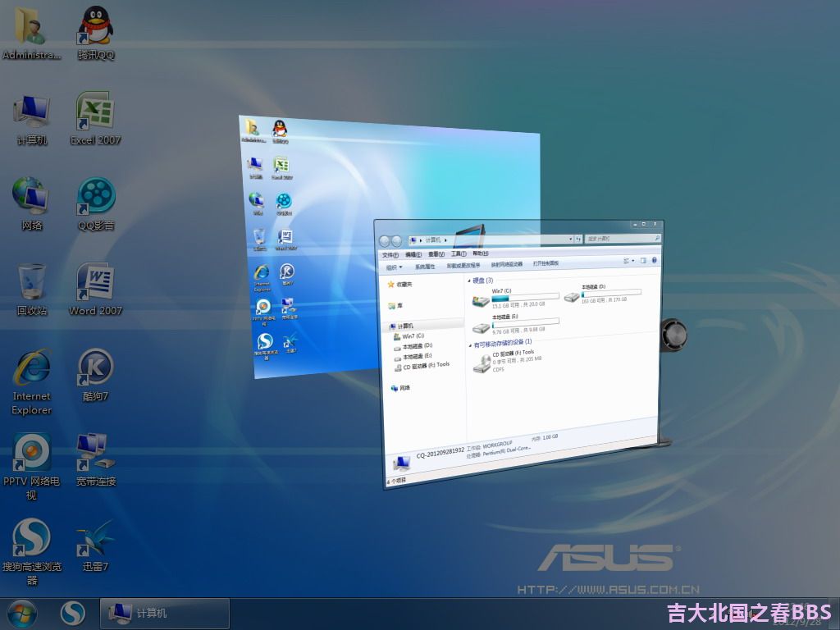Click 打开控制面板 in the toolbar
840x630 pixels.
click(x=546, y=263)
